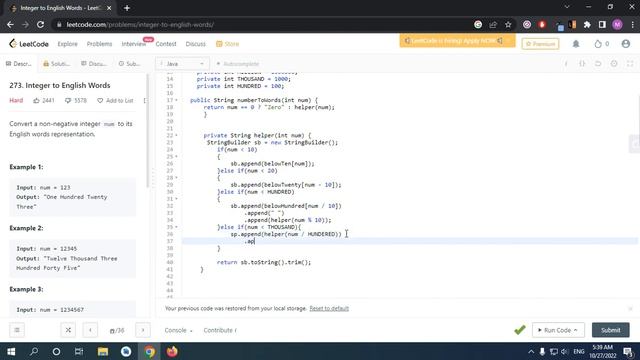Open Task View on taskbar
640x360 pixels.
pyautogui.click(x=79, y=351)
